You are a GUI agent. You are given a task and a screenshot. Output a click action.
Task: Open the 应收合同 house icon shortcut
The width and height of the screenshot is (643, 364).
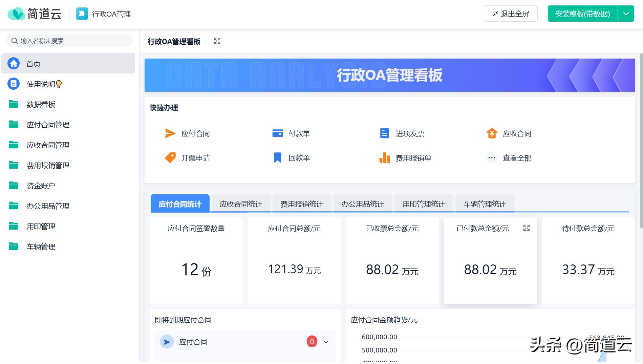(x=492, y=133)
